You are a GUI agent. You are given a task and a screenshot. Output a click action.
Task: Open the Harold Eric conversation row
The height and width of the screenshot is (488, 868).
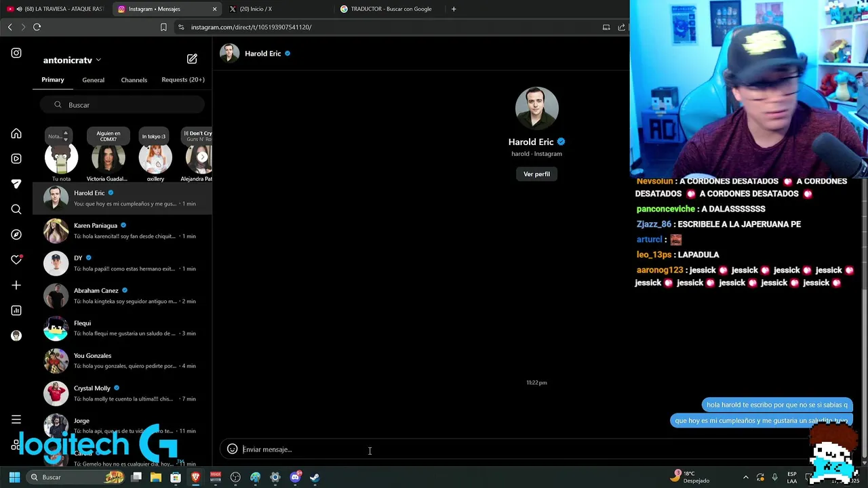[x=122, y=198]
